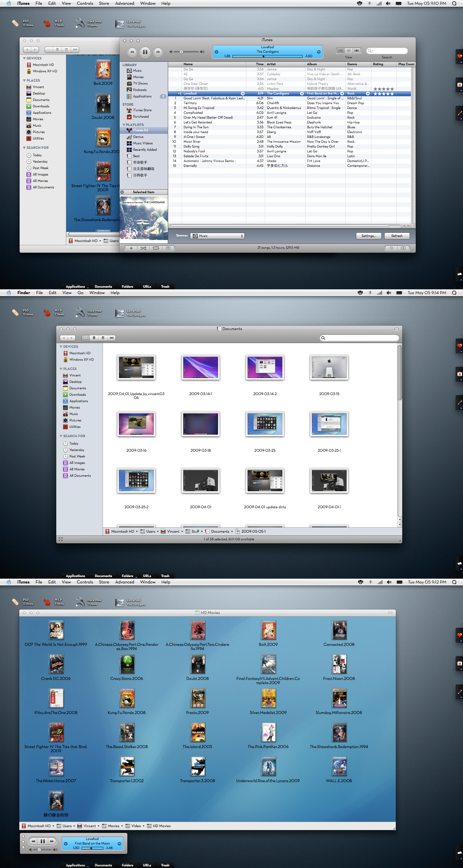This screenshot has width=463, height=868.
Task: Toggle the toolbar pill button in HD Movies window
Action: coord(390,613)
